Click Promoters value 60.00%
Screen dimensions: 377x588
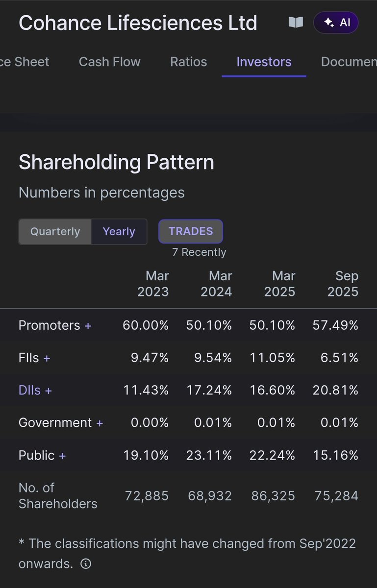coord(146,325)
